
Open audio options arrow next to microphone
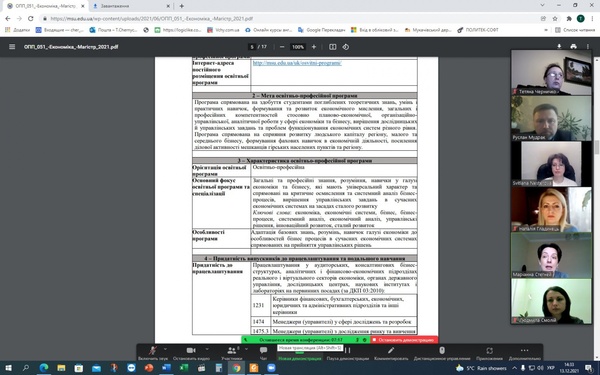(165, 349)
